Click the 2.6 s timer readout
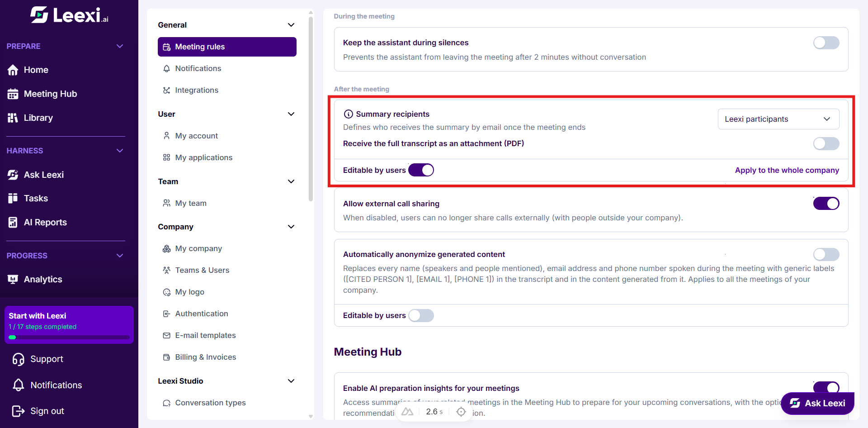Screen dimensions: 868x428 [434, 412]
